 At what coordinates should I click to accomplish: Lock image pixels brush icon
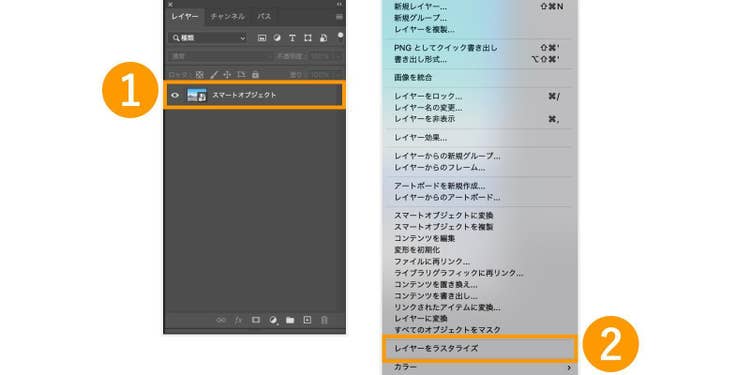tap(214, 75)
